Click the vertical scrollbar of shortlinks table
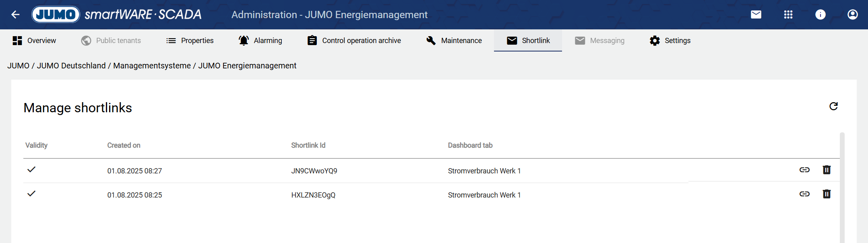The height and width of the screenshot is (243, 868). (842, 185)
